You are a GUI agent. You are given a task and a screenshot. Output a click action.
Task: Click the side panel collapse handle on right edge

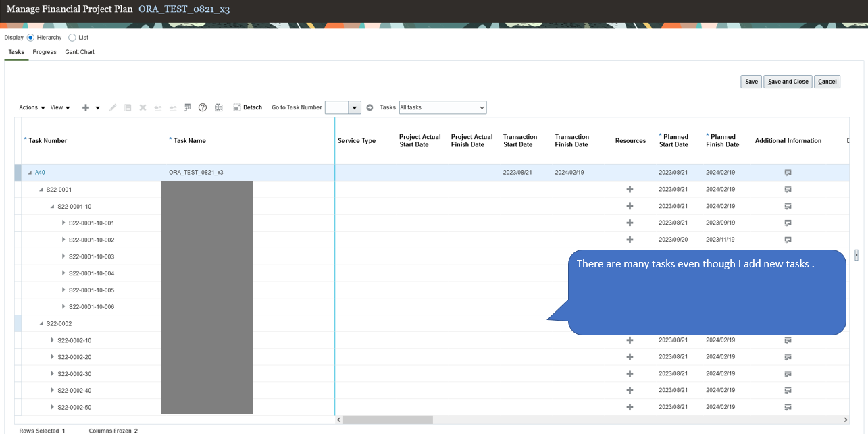point(857,255)
